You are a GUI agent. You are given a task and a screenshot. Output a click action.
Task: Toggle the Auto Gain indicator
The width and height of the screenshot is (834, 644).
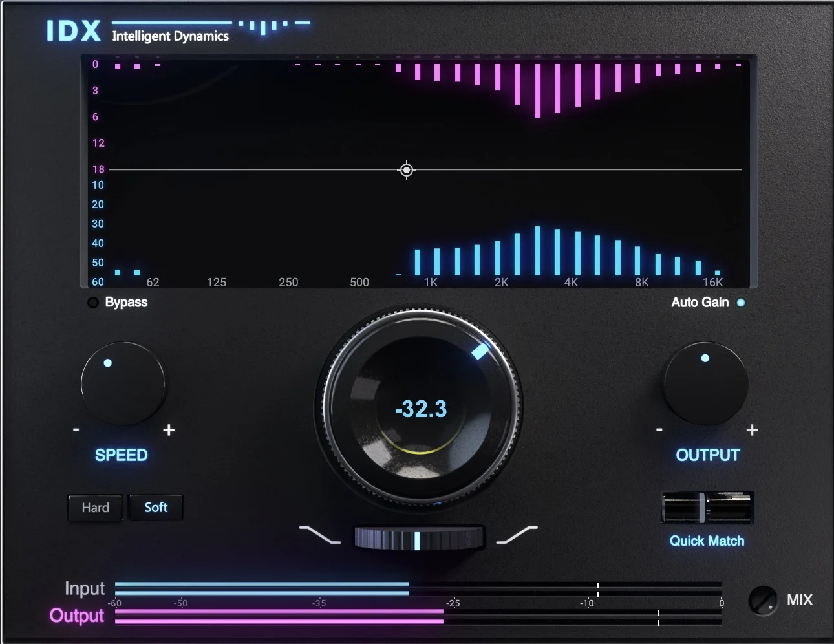point(741,303)
